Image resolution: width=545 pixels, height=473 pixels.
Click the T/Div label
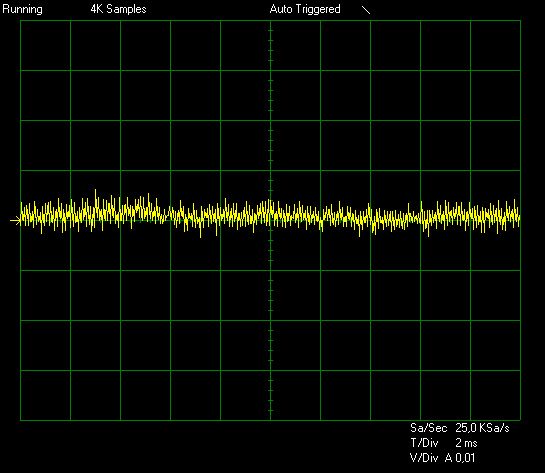pyautogui.click(x=424, y=443)
